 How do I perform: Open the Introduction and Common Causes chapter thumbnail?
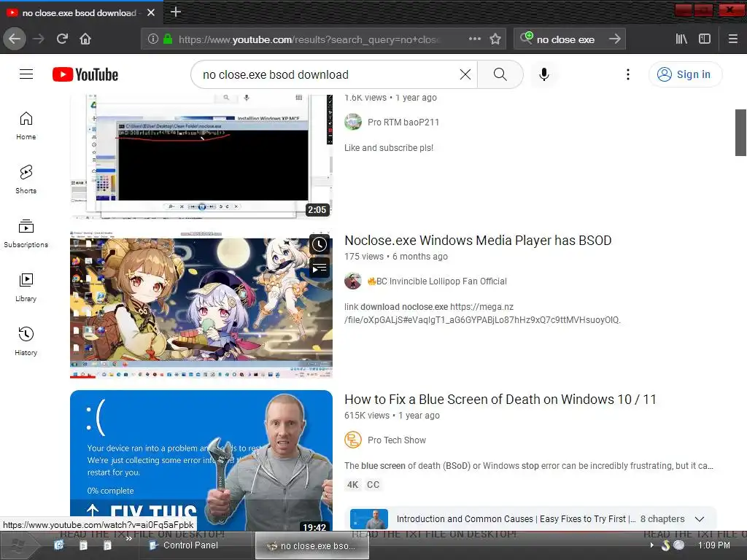coord(368,519)
